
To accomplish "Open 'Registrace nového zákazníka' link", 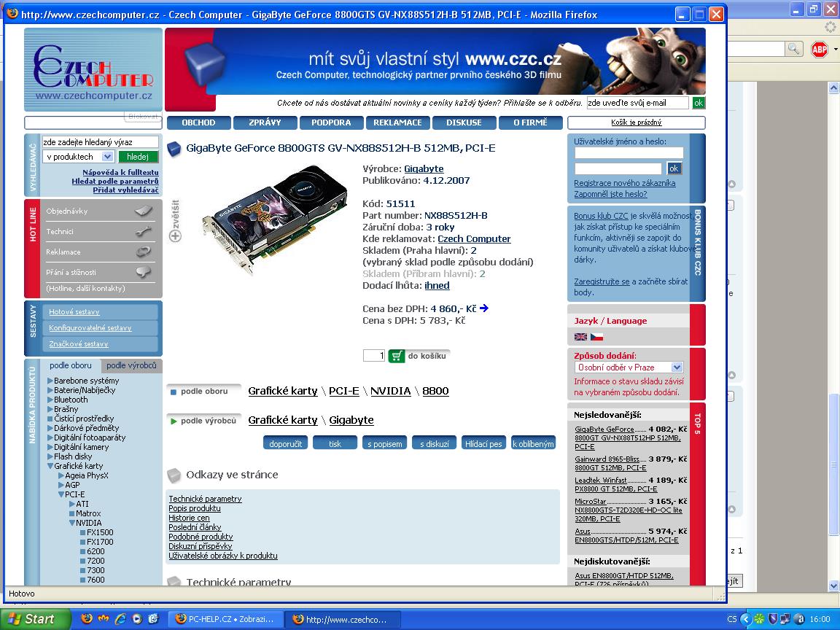I will click(625, 183).
